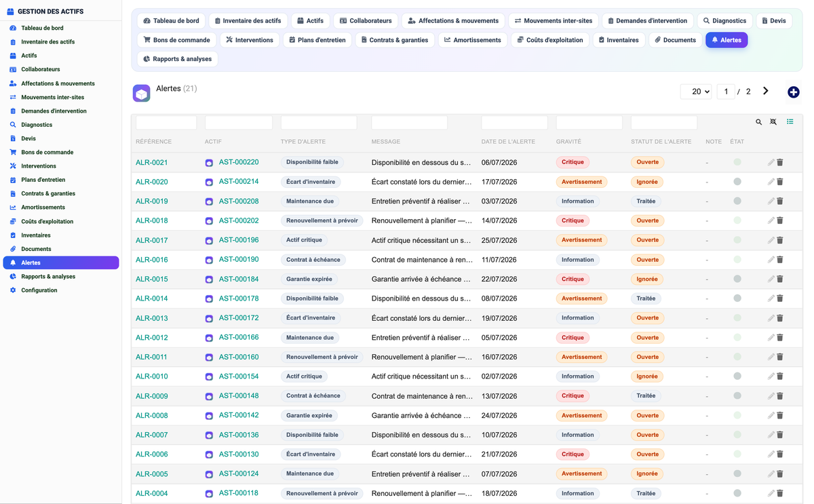Edit alert ALR-0021 with pencil icon
The image size is (814, 504).
(x=771, y=163)
